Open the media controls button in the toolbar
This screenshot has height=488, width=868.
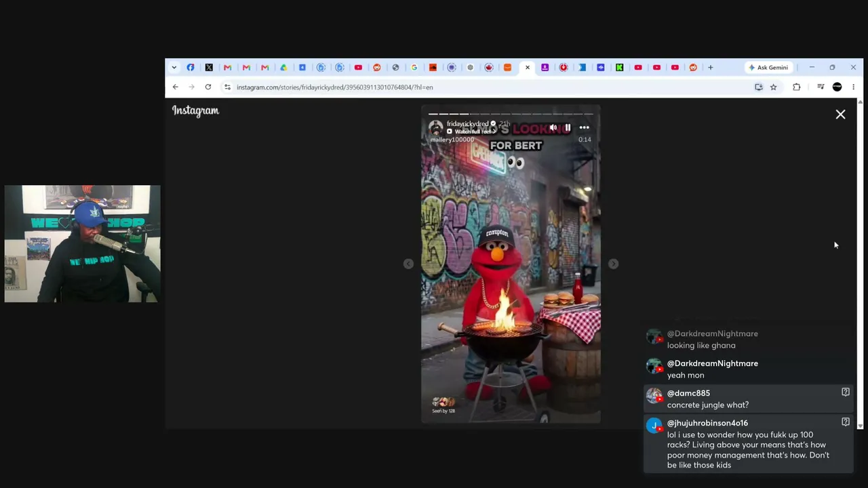(821, 87)
